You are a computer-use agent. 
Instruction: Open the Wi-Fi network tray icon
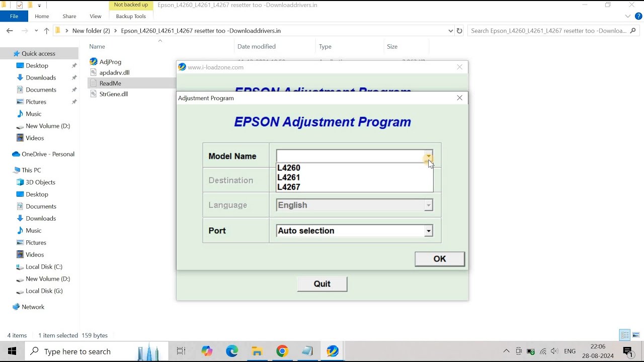pos(543,351)
